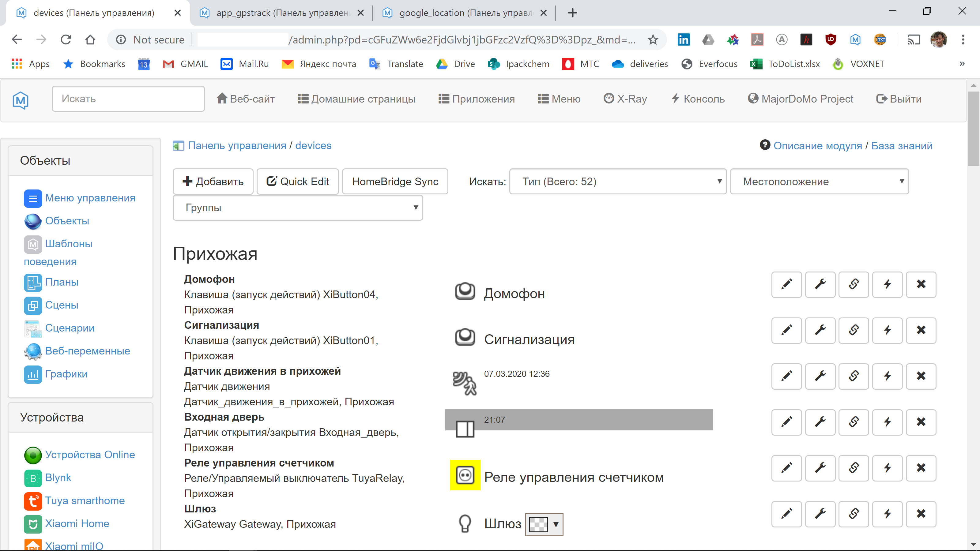Expand the Группы dropdown
Screen dimensions: 980x551
point(298,208)
